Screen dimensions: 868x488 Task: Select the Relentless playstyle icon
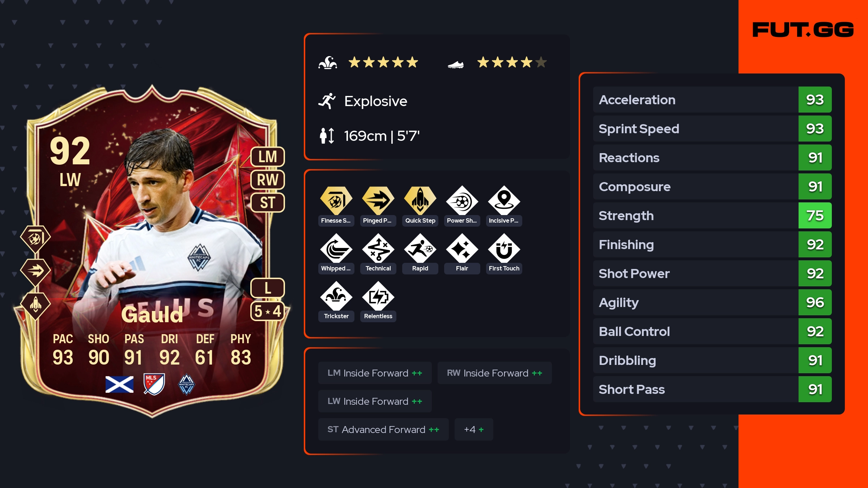(378, 296)
